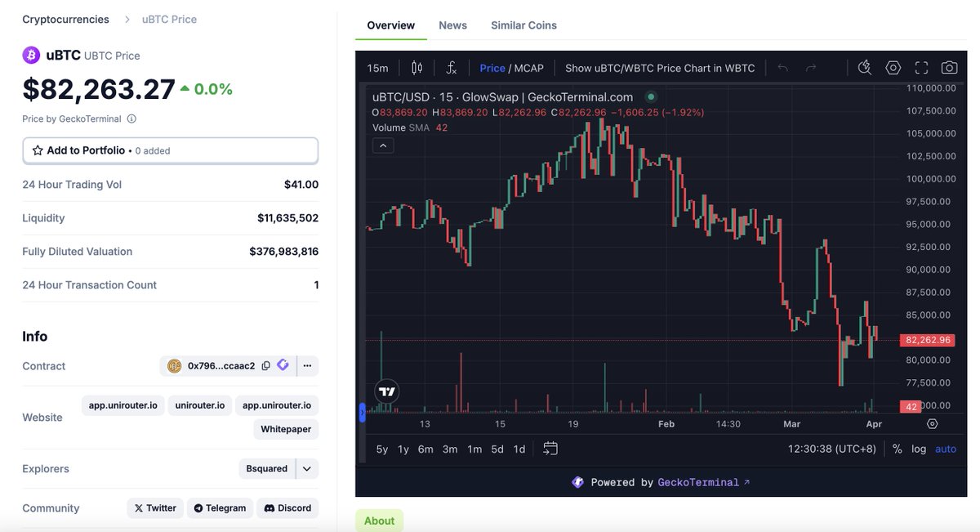Screen dimensions: 980x532
Task: Set the chart range to 5d
Action: 497,449
